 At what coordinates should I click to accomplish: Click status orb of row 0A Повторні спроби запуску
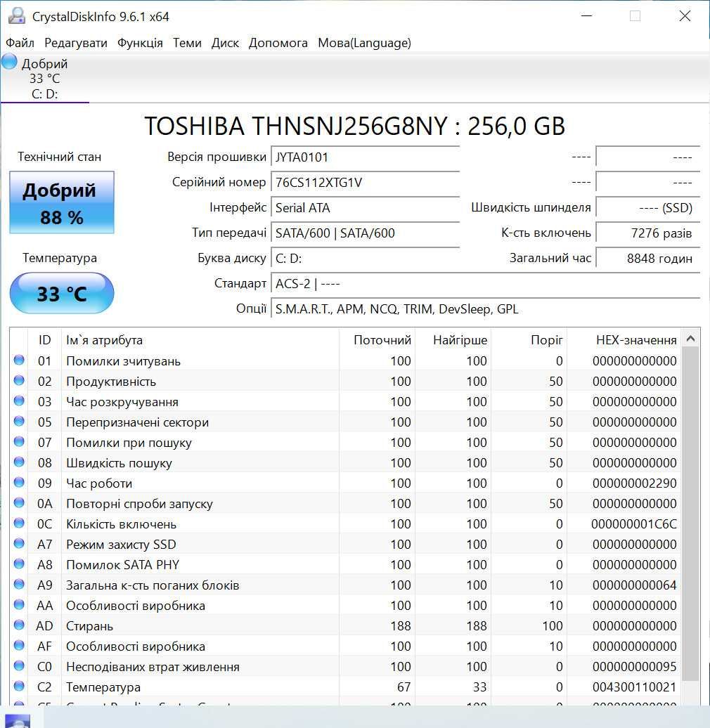coord(19,503)
